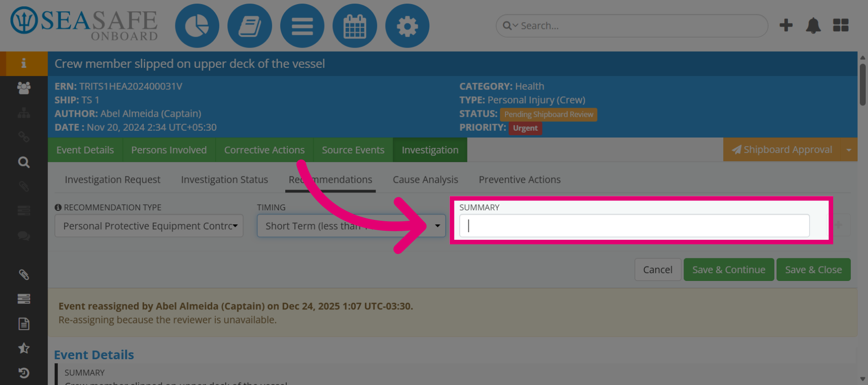Viewport: 868px width, 385px height.
Task: Open the hamburger list menu icon
Action: point(302,26)
